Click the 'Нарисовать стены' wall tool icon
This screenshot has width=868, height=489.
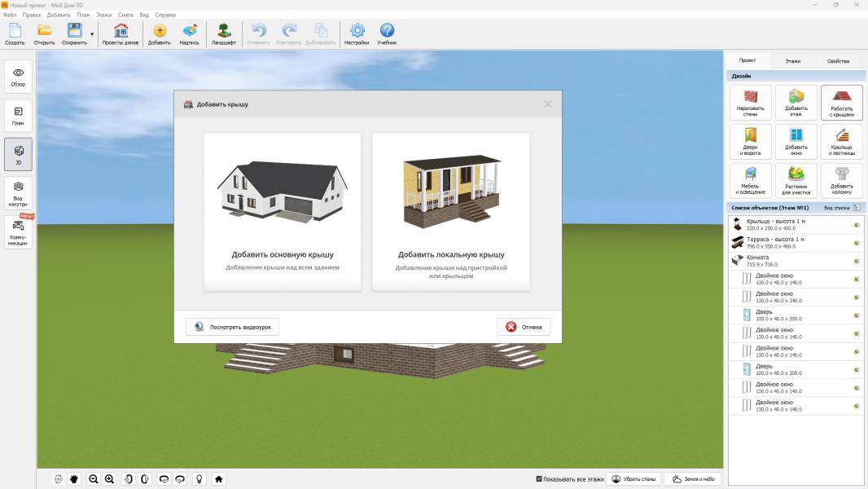coord(750,103)
